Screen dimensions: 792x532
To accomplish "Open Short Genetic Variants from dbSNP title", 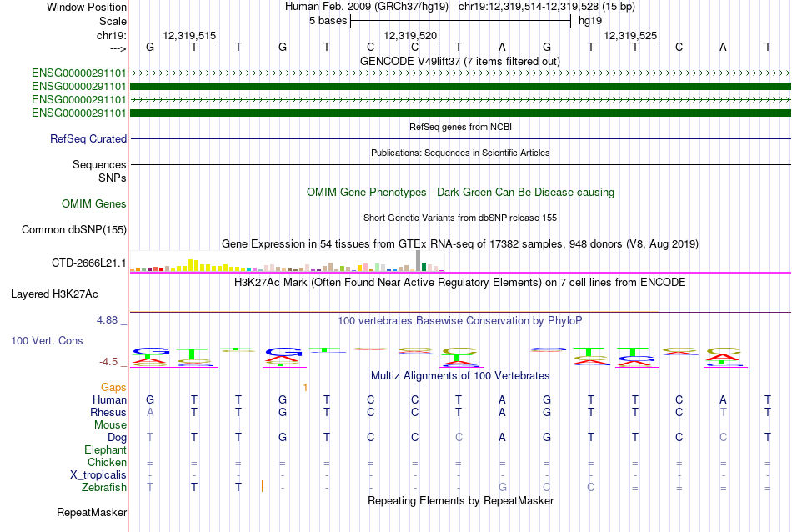I will pyautogui.click(x=459, y=218).
